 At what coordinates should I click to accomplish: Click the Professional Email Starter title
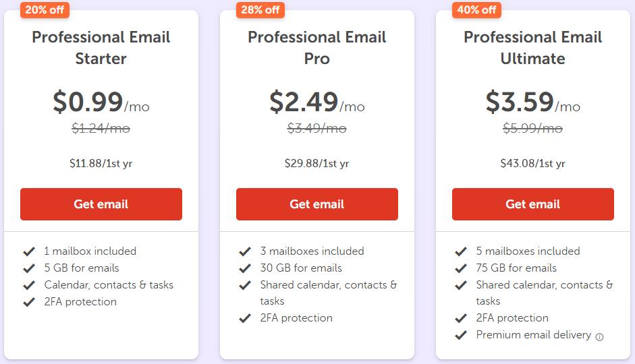click(101, 47)
